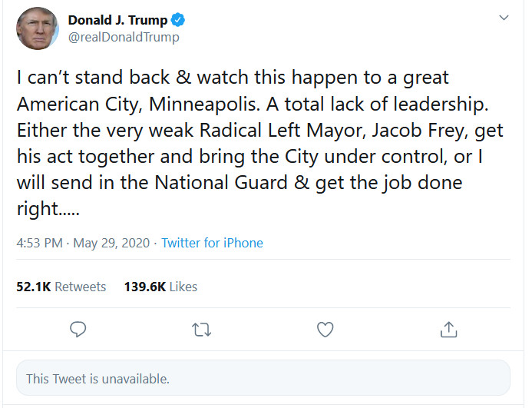Click the word Retweets beside 52.1K
532x408 pixels.
pos(80,287)
